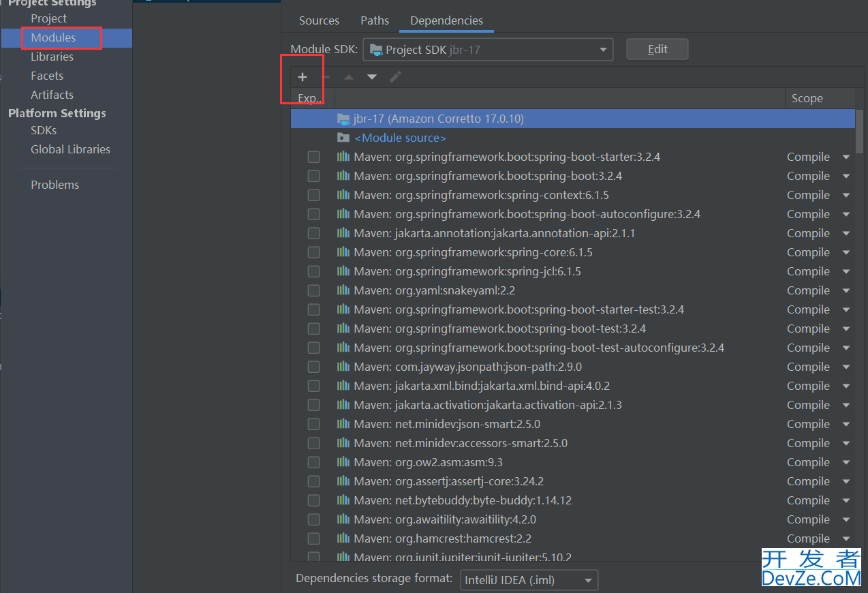This screenshot has height=593, width=868.
Task: Open Project in Project Settings
Action: pyautogui.click(x=49, y=18)
